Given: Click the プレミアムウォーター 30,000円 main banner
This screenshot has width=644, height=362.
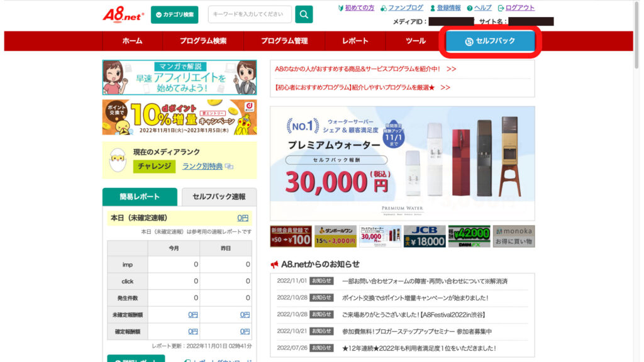Looking at the screenshot, I should click(x=402, y=163).
